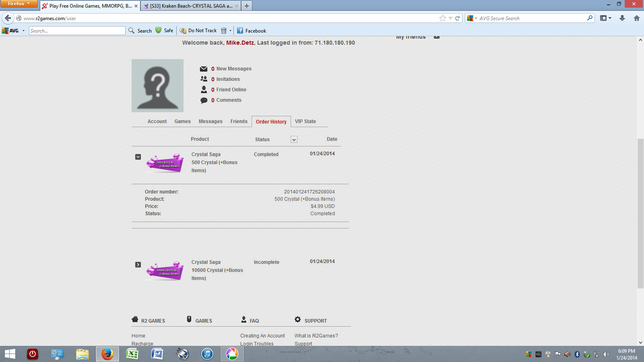
Task: Open the Firefox downloads arrow icon
Action: coord(622,18)
